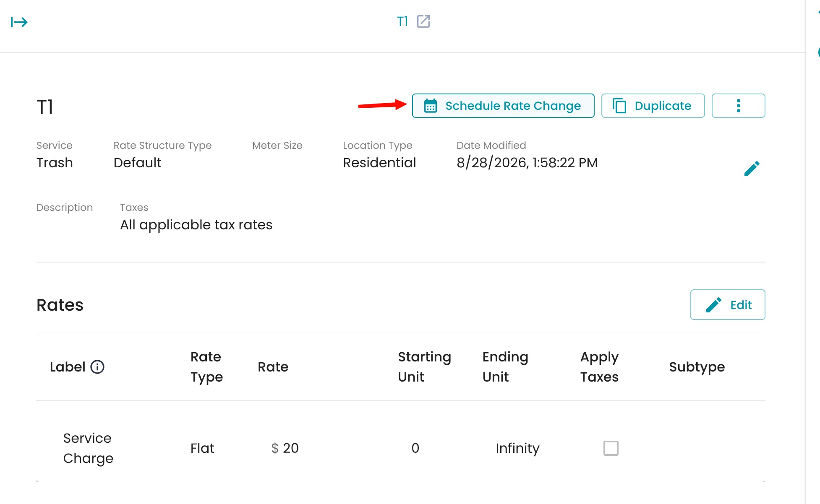Open T1 in new tab icon
Image resolution: width=820 pixels, height=504 pixels.
pos(423,21)
